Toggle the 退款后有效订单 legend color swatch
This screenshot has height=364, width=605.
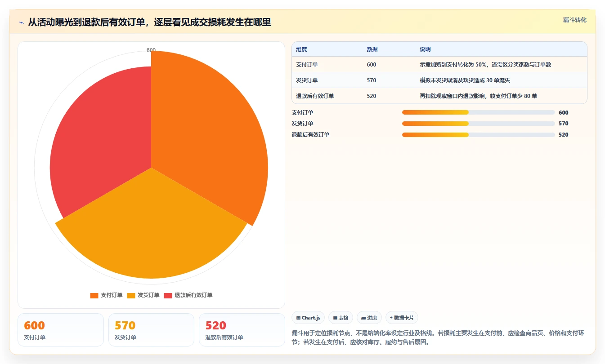[168, 295]
